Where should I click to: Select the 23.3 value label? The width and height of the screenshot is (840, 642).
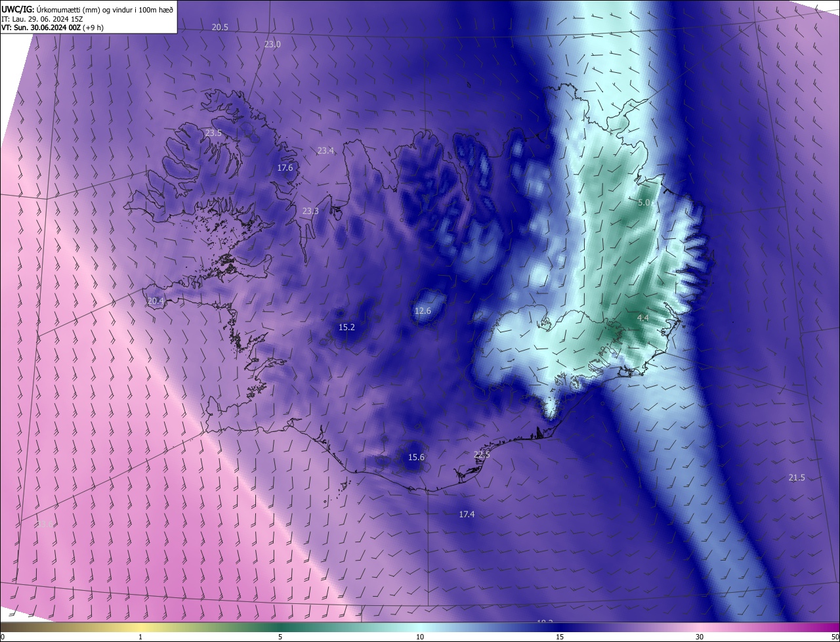[310, 211]
